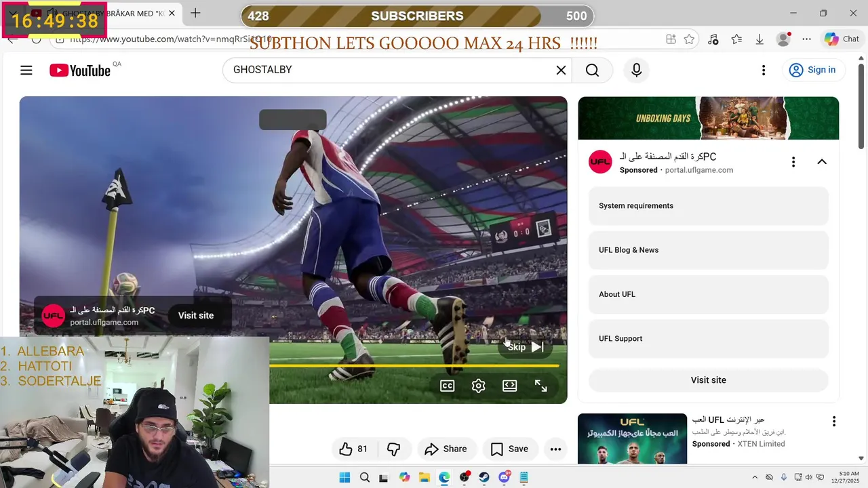
Task: Dislike the video
Action: pos(393,449)
